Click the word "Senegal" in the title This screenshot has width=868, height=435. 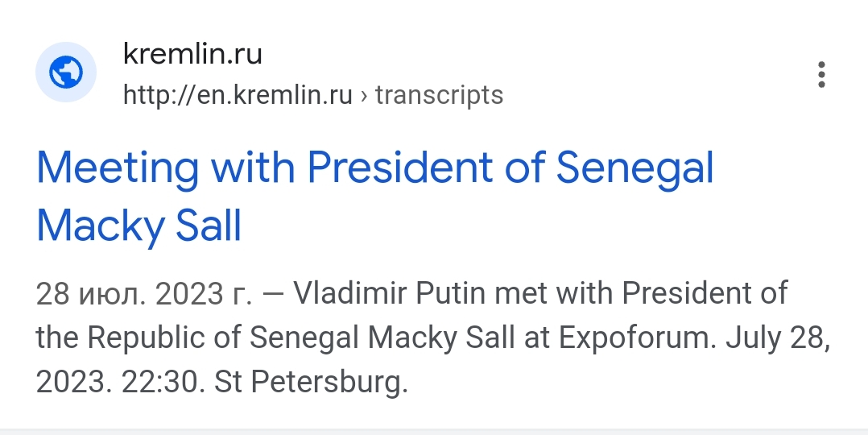(x=635, y=168)
